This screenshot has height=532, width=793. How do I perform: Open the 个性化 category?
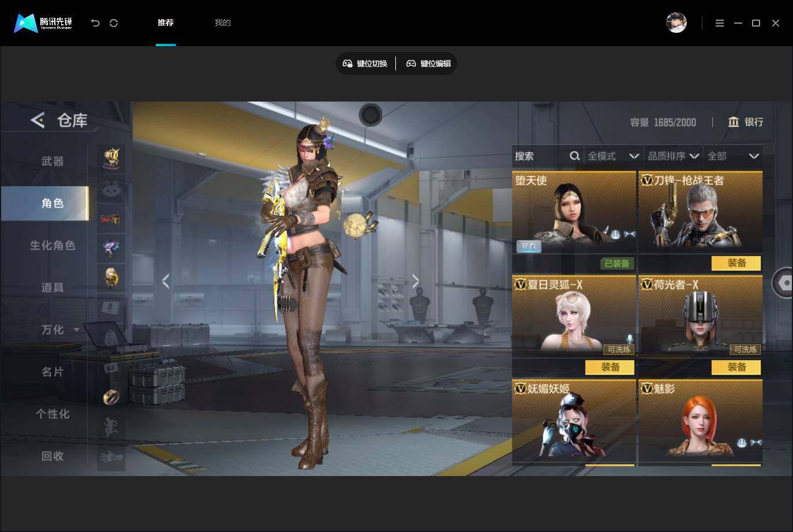coord(53,414)
